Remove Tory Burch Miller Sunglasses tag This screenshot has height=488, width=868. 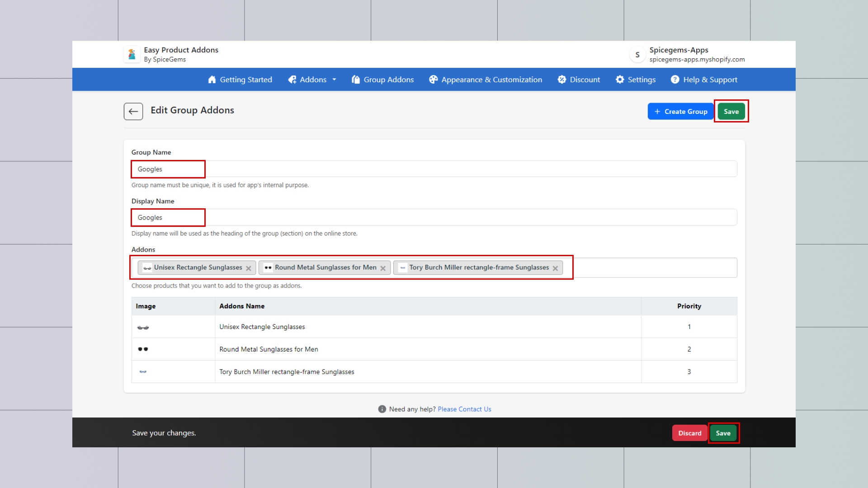pos(555,268)
